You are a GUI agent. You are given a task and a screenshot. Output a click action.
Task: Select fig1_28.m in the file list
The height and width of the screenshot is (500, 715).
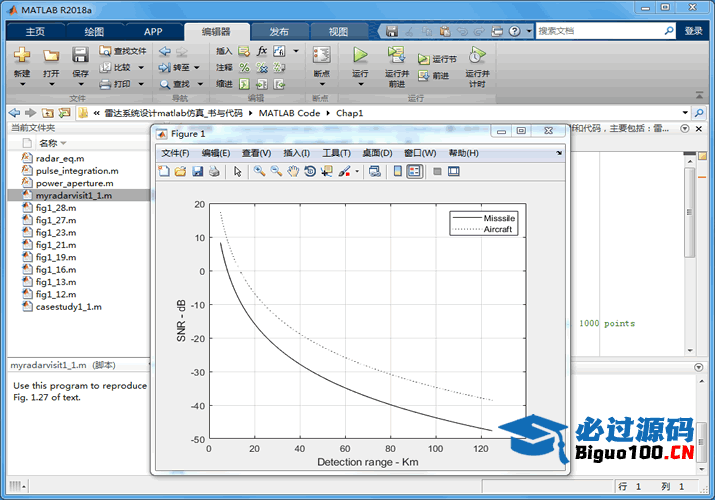tap(56, 207)
